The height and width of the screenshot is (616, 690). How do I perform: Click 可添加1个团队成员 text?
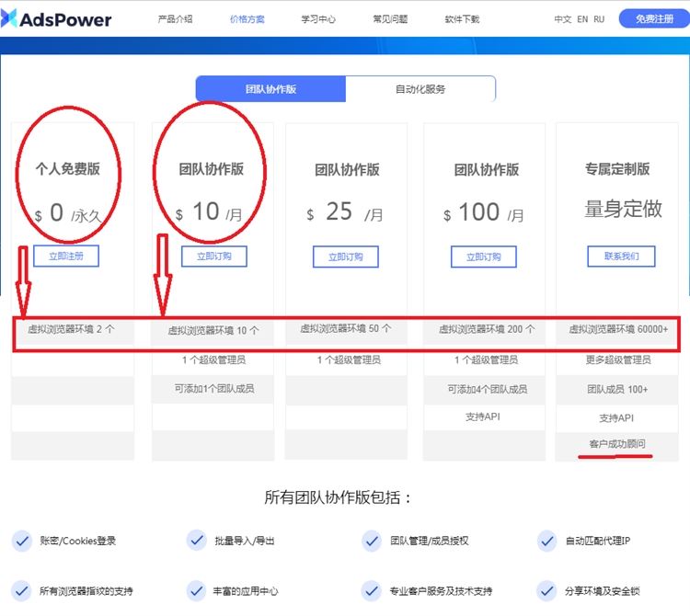(214, 389)
